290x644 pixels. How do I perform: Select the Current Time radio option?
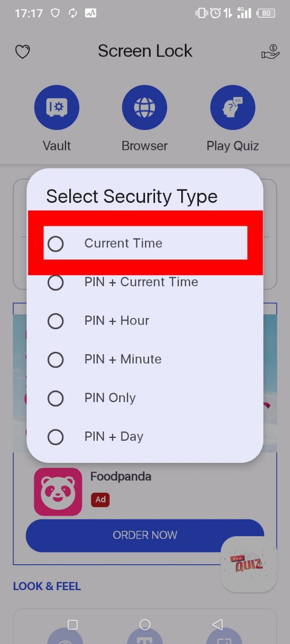56,244
